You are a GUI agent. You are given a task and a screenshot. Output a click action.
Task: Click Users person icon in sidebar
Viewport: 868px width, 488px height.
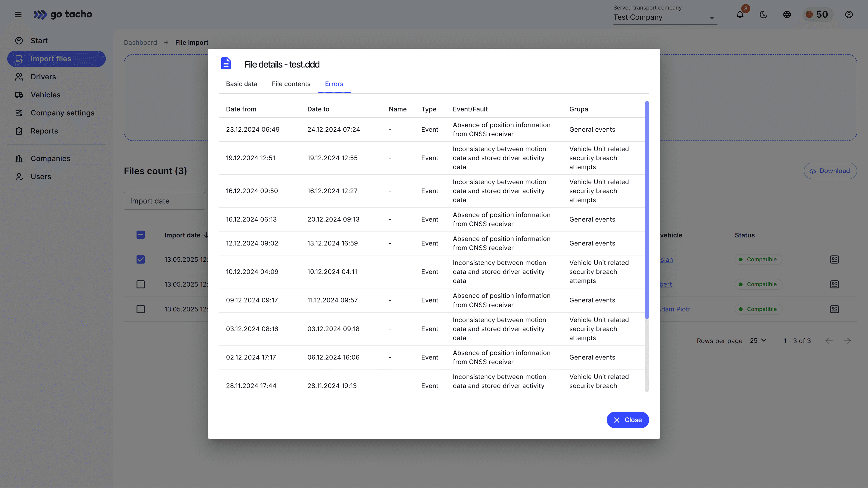tap(19, 177)
